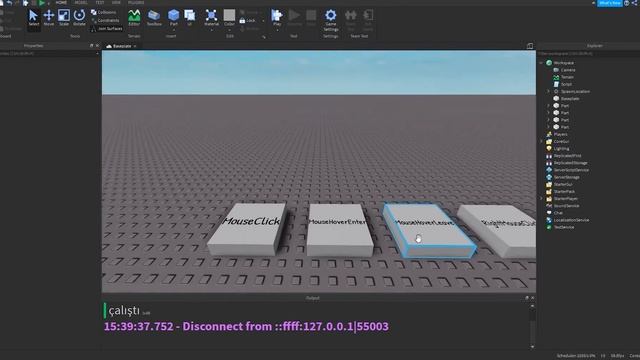640x360 pixels.
Task: Open the dropdown arrow under Play
Action: pyautogui.click(x=277, y=29)
